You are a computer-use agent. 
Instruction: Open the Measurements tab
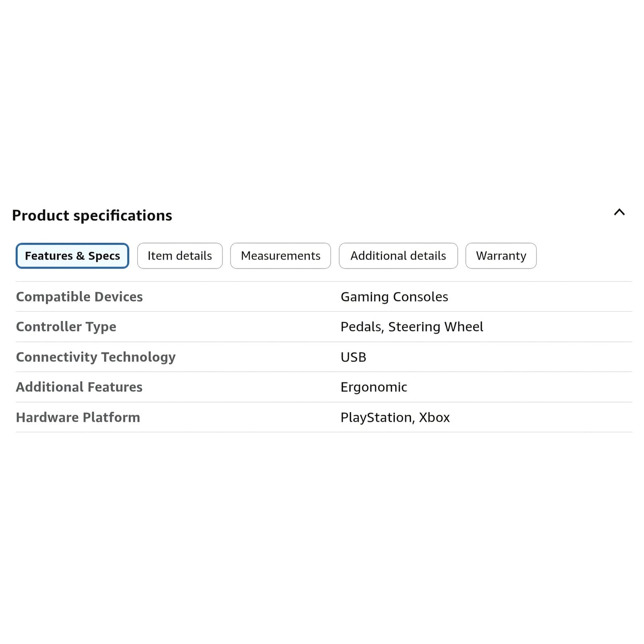[x=280, y=256]
